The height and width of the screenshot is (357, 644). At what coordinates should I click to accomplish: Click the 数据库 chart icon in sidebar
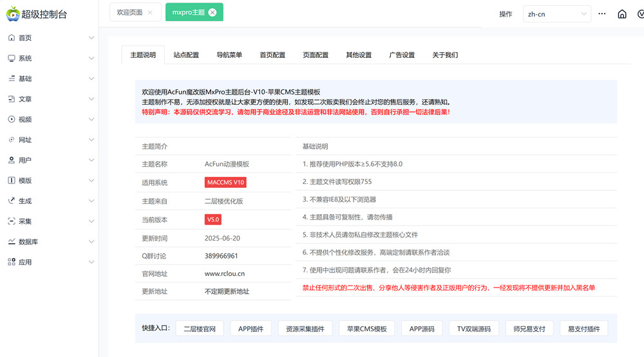click(12, 241)
